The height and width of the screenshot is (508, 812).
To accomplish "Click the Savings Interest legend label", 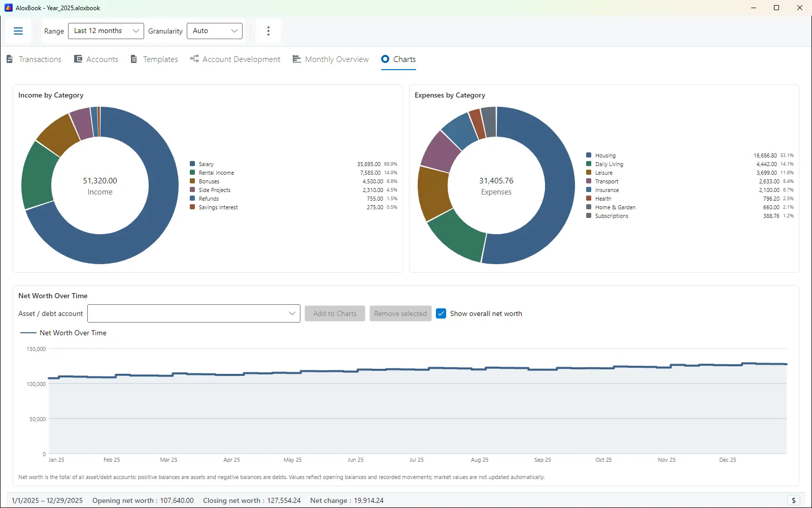I will pyautogui.click(x=218, y=207).
